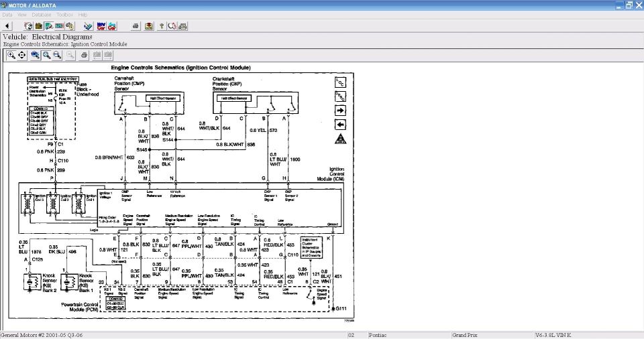Click the green book with pencil icon
Image resolution: width=644 pixels, height=339 pixels.
49,26
